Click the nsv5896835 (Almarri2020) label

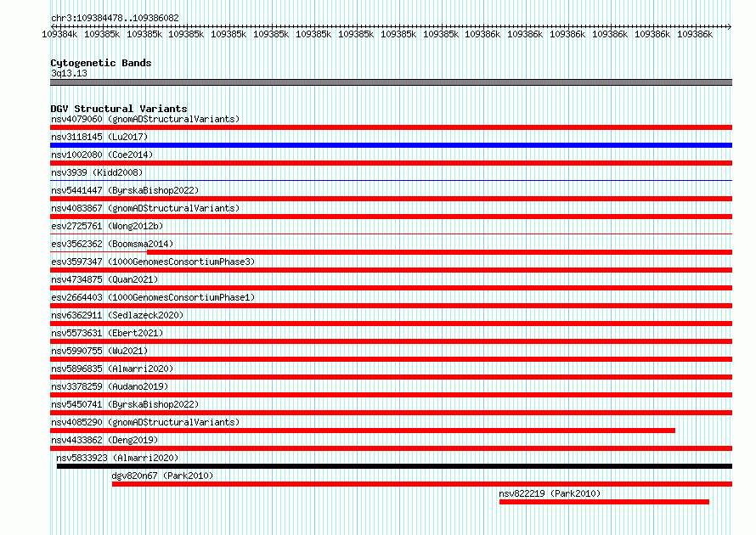click(x=112, y=369)
